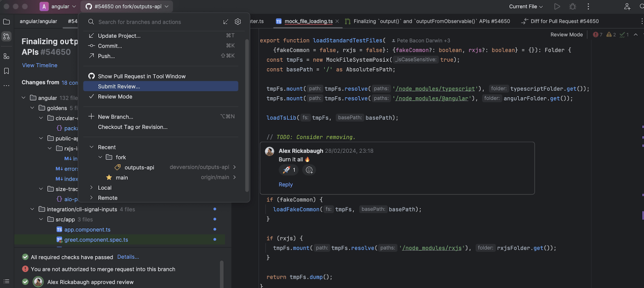
Task: Click the Run button in top toolbar
Action: click(x=557, y=6)
